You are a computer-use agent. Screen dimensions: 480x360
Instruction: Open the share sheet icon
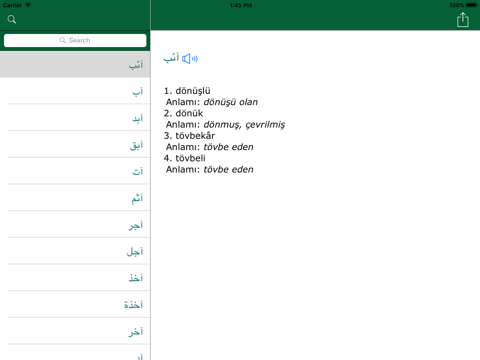[463, 20]
